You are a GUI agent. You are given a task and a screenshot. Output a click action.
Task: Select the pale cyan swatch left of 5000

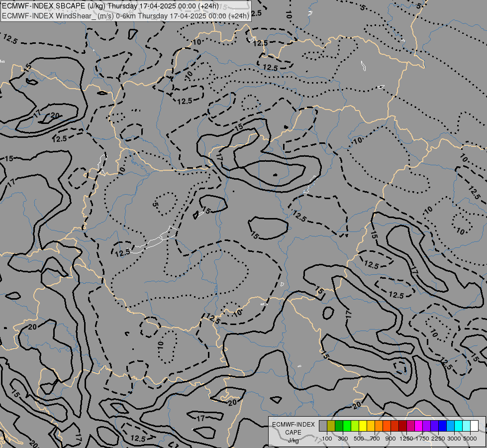(x=467, y=426)
